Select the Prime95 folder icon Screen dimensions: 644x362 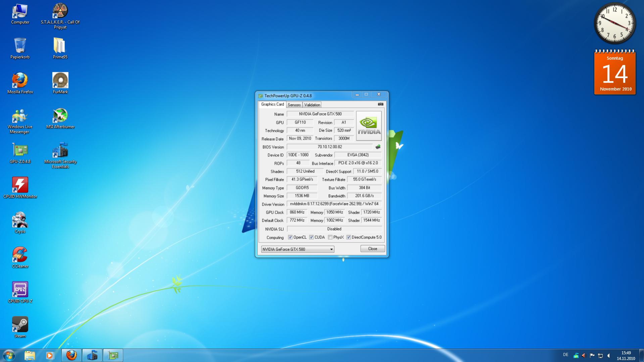60,49
